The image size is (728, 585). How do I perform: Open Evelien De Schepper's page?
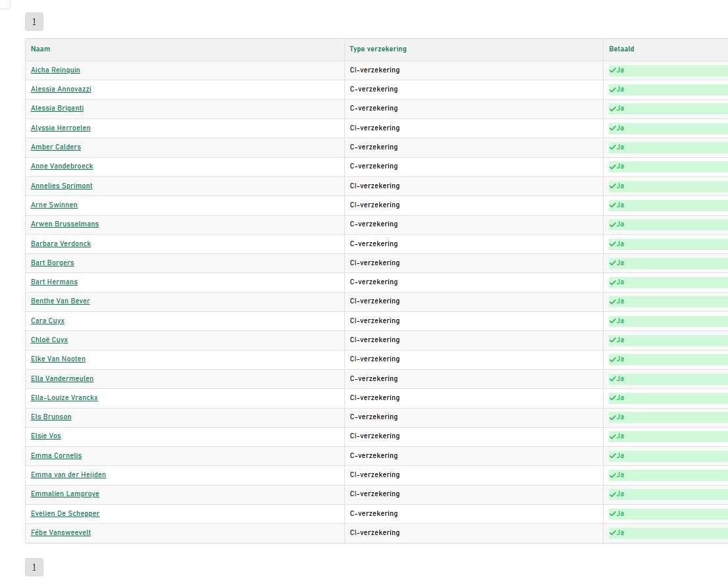[x=65, y=513]
